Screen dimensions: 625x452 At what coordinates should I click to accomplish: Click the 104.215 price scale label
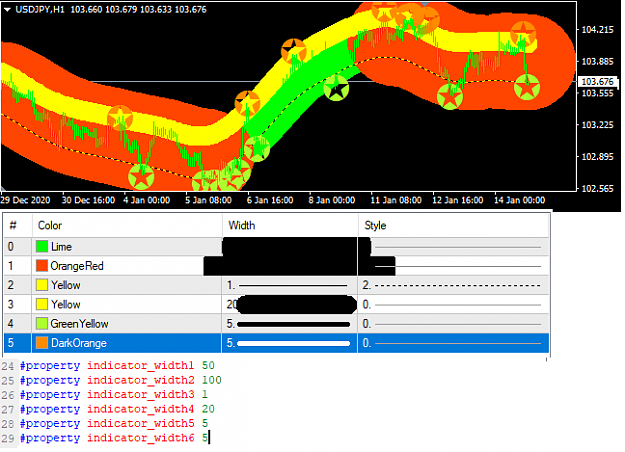(x=597, y=29)
